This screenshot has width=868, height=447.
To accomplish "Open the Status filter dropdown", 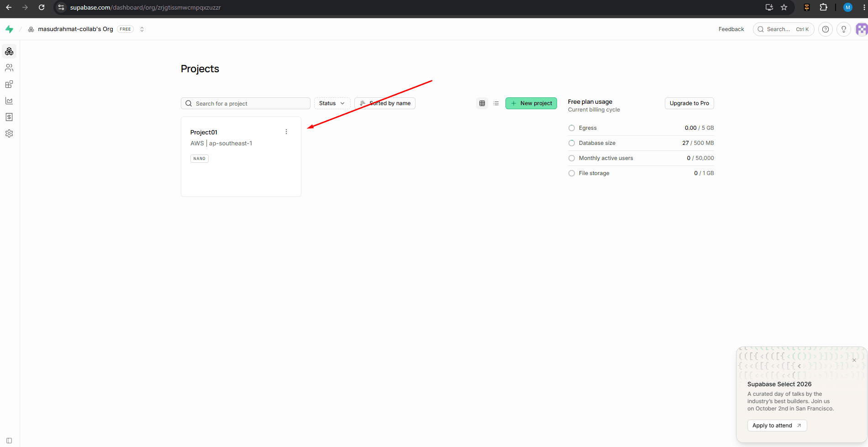I will click(x=332, y=103).
